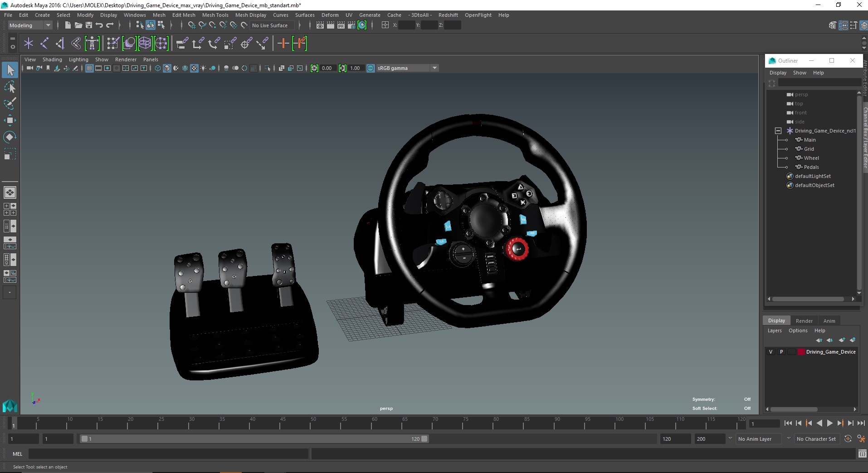
Task: Click the range slider bar handle
Action: 254,439
